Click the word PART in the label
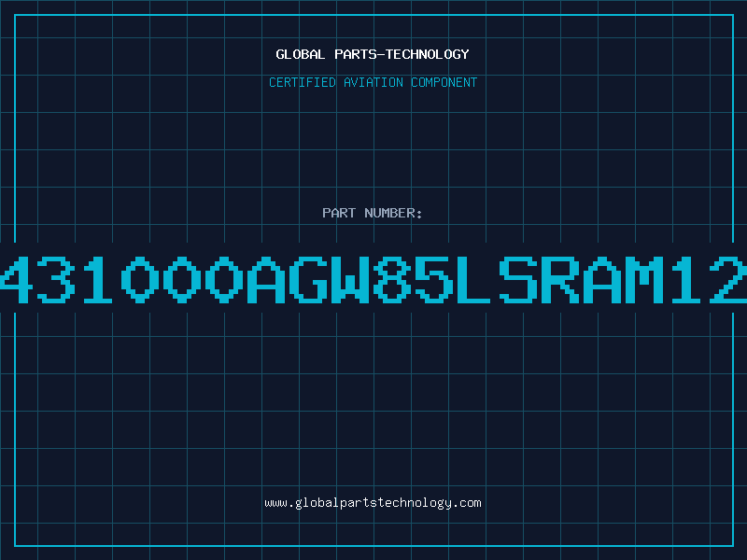This screenshot has width=747, height=560. [339, 213]
